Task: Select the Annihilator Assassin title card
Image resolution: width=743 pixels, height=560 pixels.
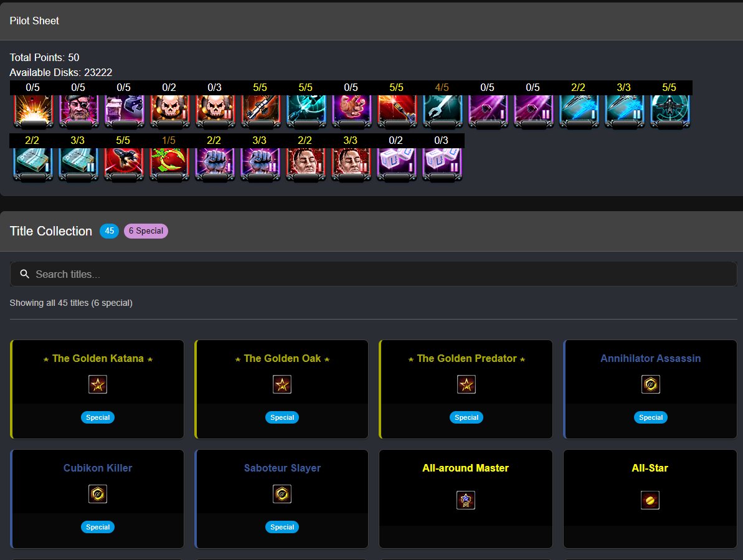Action: (650, 389)
